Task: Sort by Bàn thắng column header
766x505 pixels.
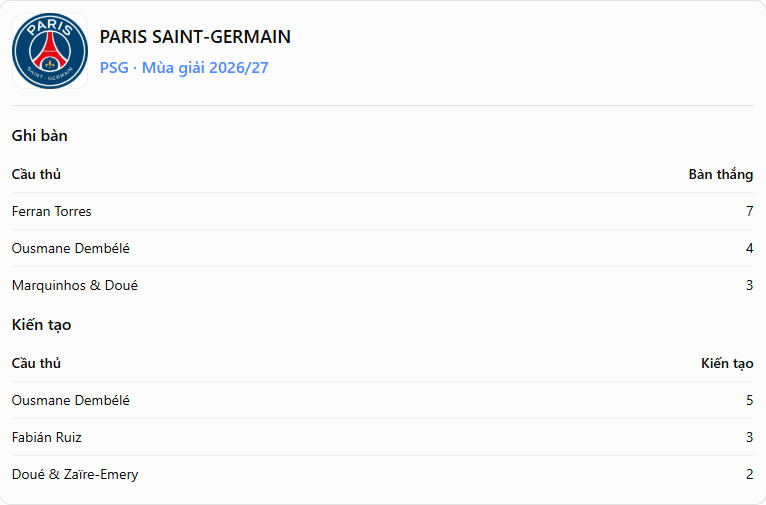Action: pyautogui.click(x=721, y=174)
